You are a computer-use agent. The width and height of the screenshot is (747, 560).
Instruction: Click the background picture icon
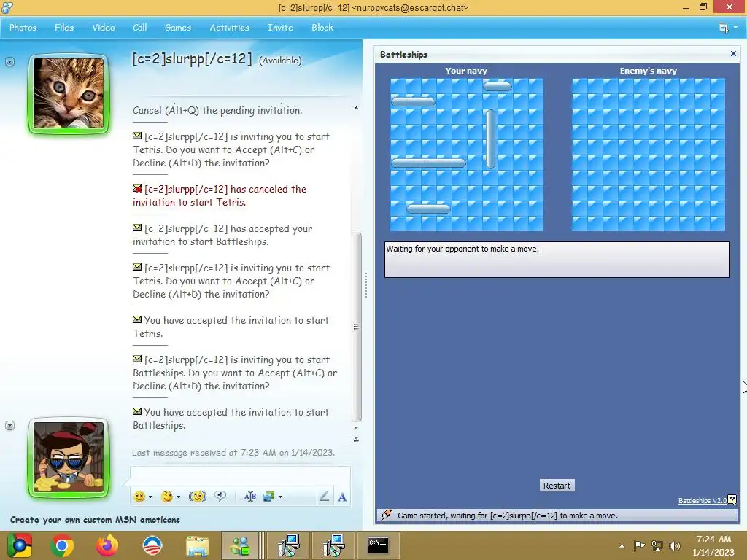pyautogui.click(x=268, y=497)
